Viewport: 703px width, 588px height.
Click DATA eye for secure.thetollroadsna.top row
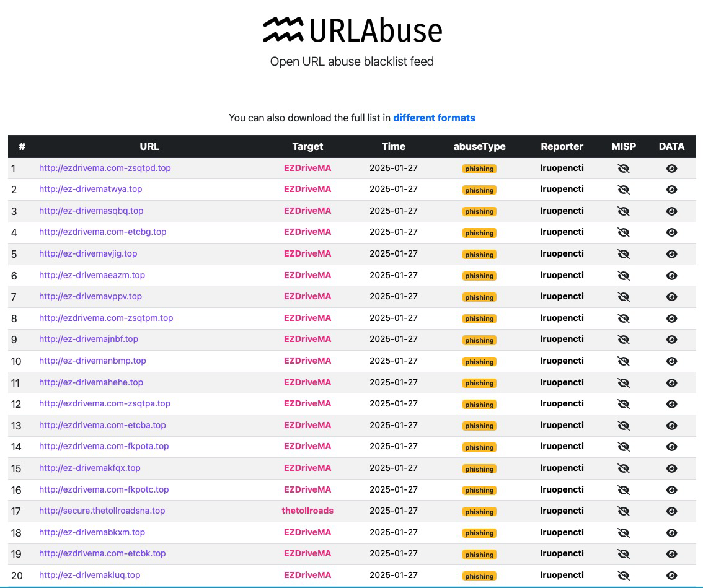click(671, 511)
